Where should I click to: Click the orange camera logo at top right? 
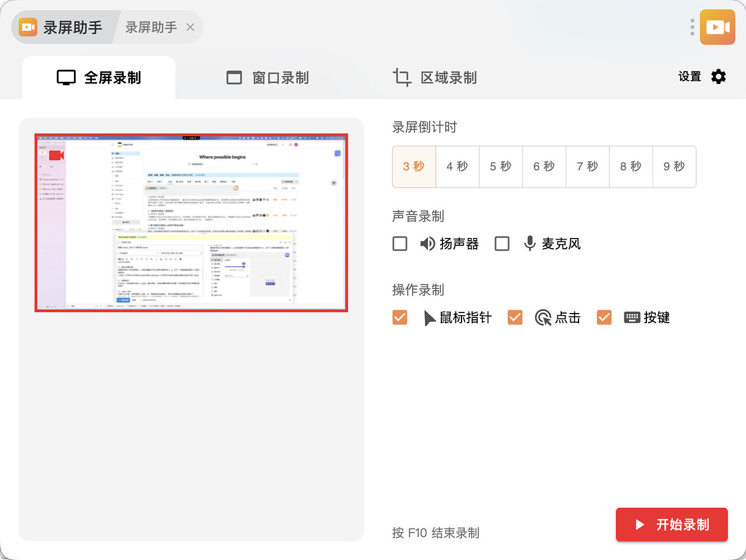pyautogui.click(x=717, y=27)
